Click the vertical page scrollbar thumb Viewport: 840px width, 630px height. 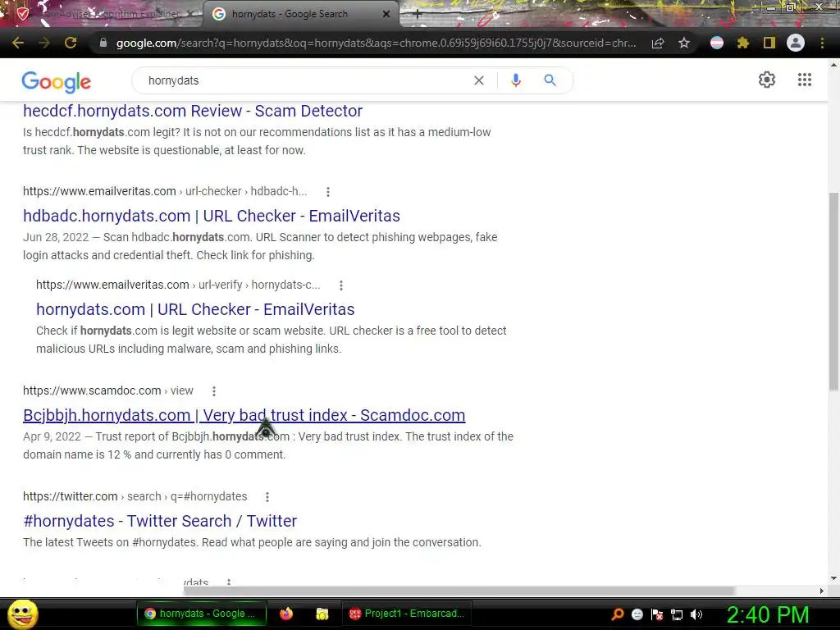click(x=833, y=291)
